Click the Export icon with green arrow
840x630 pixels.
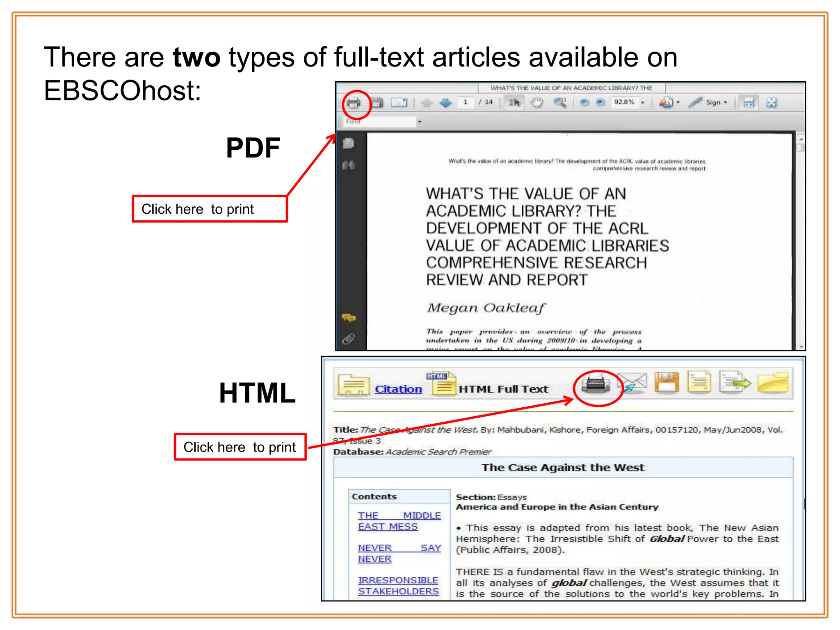click(x=735, y=383)
